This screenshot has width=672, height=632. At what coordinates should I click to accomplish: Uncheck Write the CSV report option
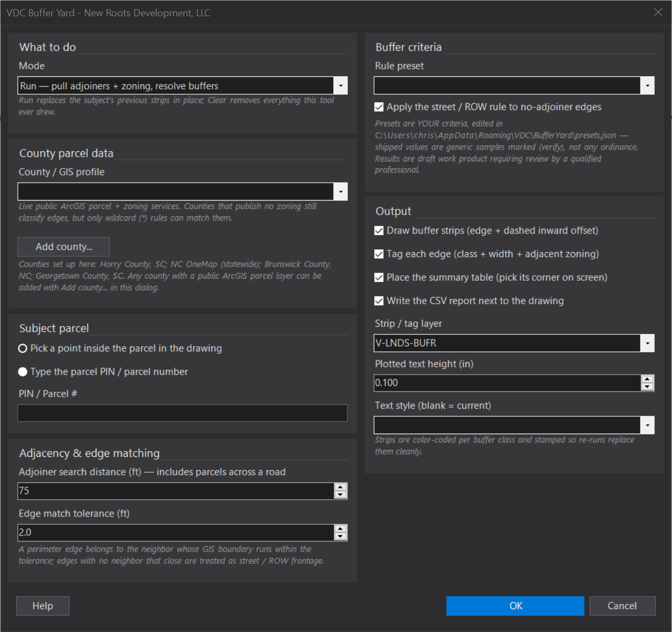(379, 301)
